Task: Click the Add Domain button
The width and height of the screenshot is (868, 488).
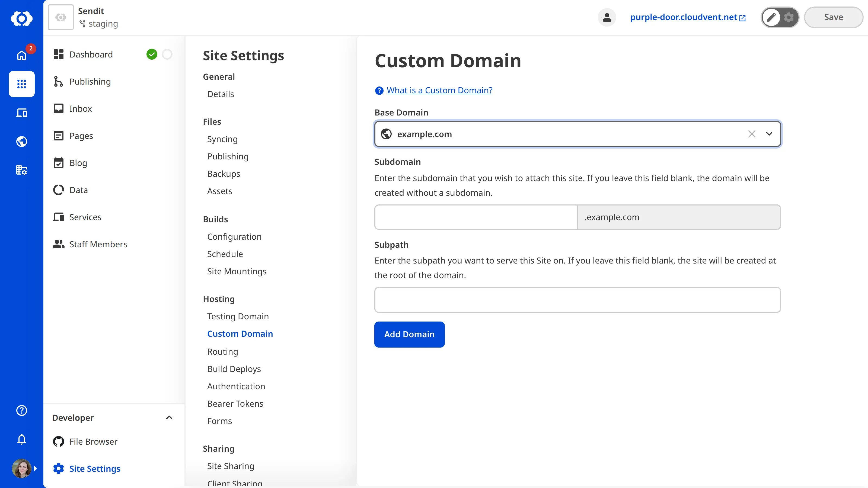Action: [x=409, y=334]
